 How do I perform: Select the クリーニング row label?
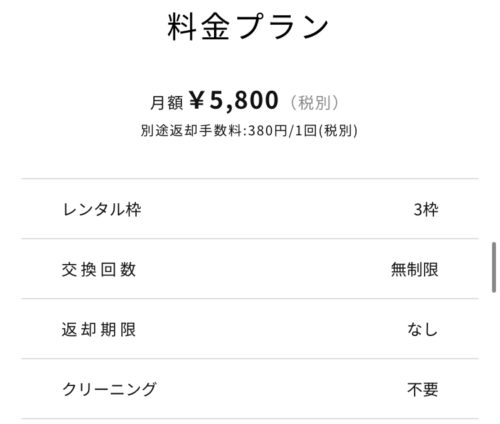(x=109, y=389)
